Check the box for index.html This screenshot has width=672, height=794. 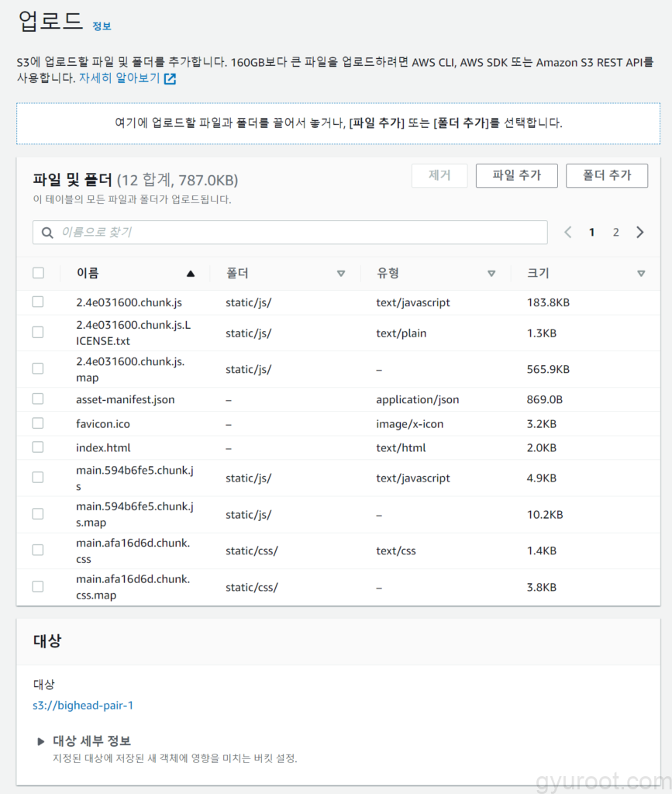(x=38, y=447)
